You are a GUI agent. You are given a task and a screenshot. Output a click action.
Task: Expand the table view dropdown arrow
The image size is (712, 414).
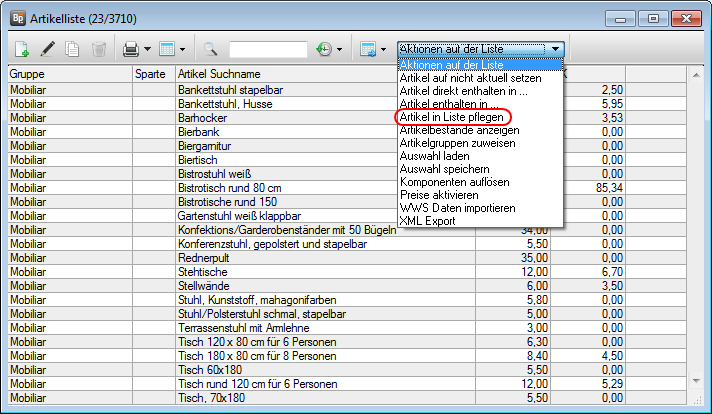point(184,48)
